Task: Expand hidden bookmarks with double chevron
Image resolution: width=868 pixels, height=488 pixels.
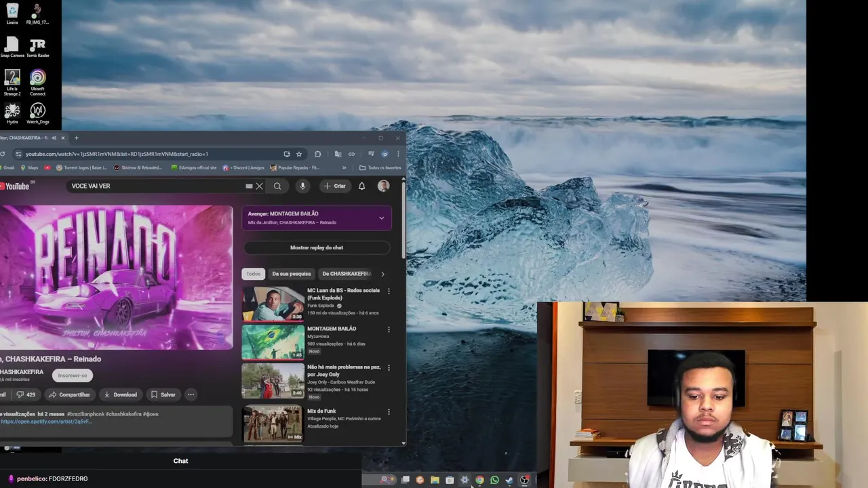Action: (x=344, y=167)
